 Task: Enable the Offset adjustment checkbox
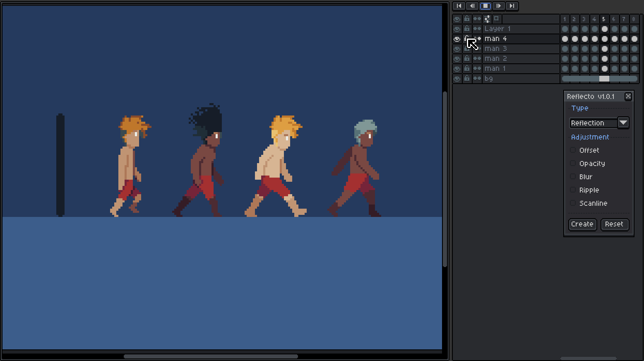pyautogui.click(x=573, y=150)
